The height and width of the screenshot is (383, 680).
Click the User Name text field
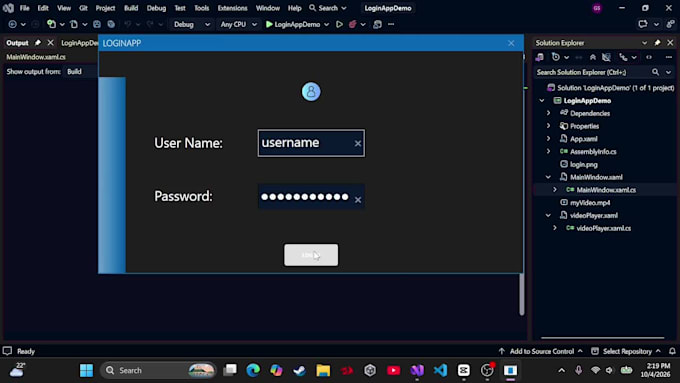coord(311,143)
